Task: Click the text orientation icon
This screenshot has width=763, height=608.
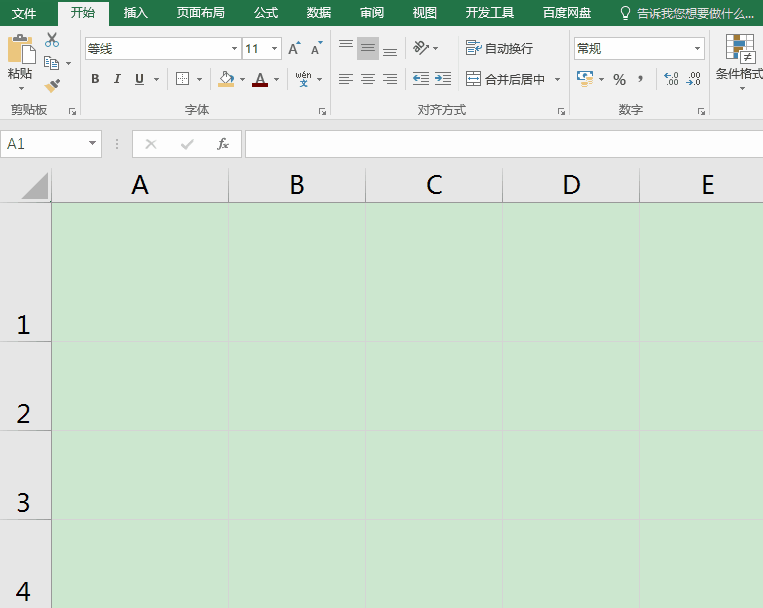Action: (421, 48)
